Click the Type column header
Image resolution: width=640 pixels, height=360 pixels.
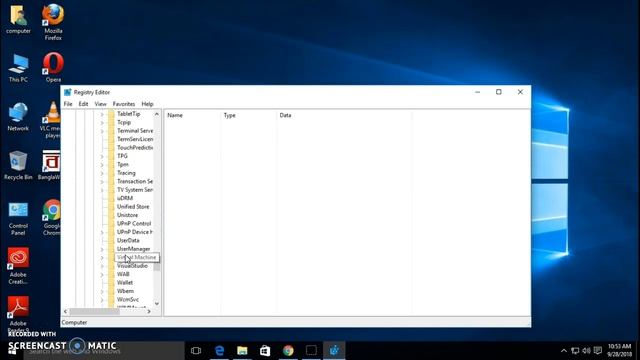pyautogui.click(x=249, y=116)
